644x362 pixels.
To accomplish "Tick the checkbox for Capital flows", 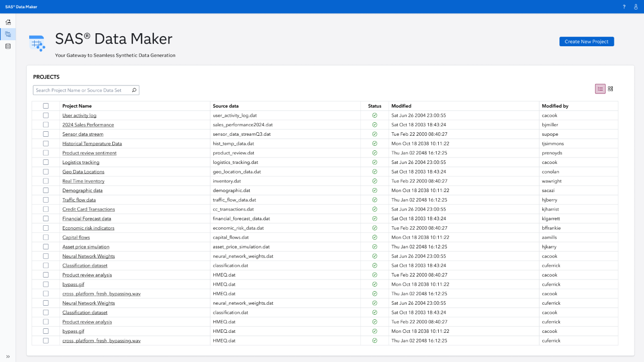I will click(x=46, y=237).
